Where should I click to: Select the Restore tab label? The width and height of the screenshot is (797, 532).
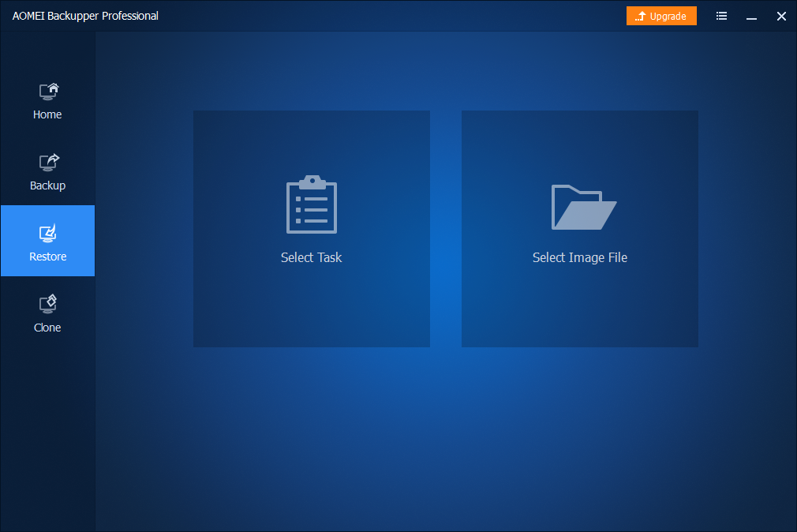click(47, 257)
